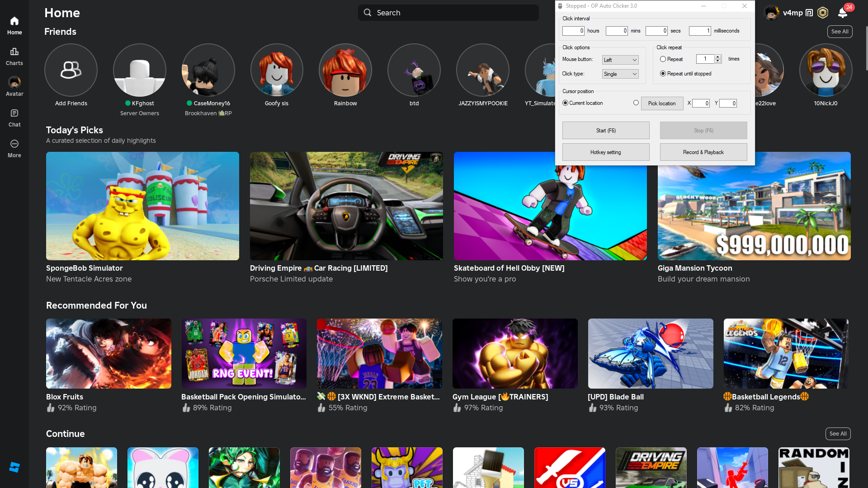Open the More sidebar menu
This screenshot has height=488, width=868.
pos(14,149)
